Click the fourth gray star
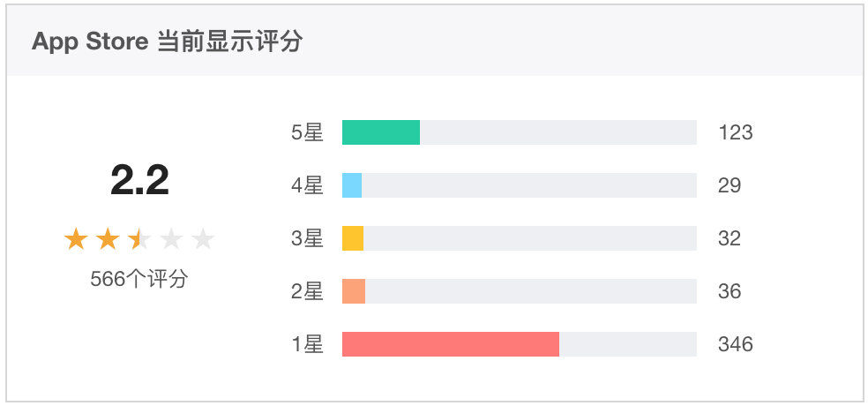868x406 pixels. [x=172, y=239]
